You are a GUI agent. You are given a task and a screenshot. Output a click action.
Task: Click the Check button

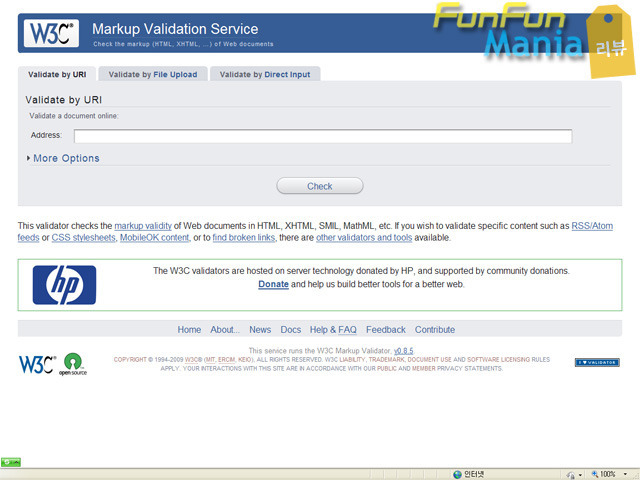point(320,186)
